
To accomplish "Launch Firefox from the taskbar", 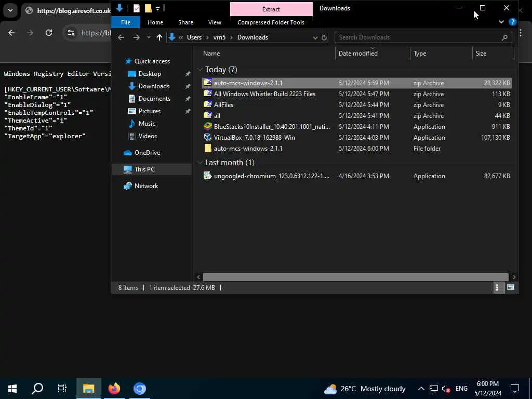I will [114, 389].
